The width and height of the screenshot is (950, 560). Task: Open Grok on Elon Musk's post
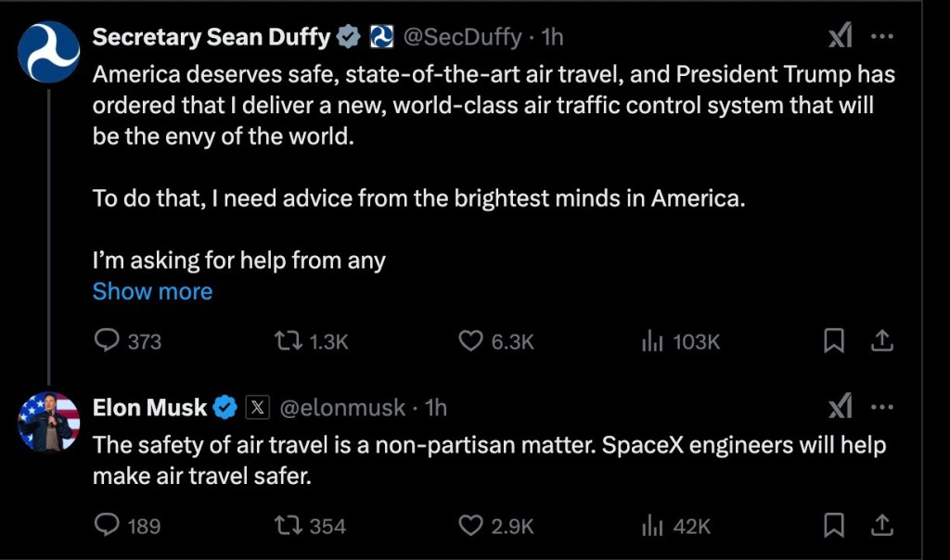[x=840, y=406]
